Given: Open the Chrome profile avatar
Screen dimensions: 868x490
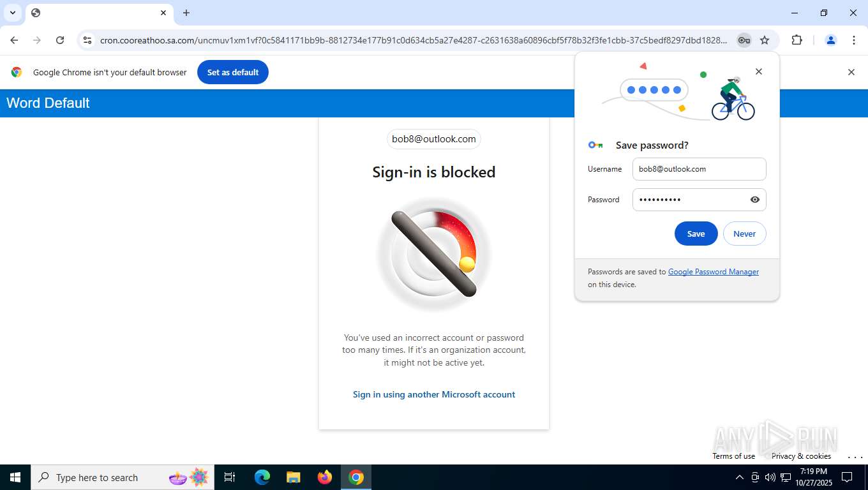Looking at the screenshot, I should tap(830, 40).
